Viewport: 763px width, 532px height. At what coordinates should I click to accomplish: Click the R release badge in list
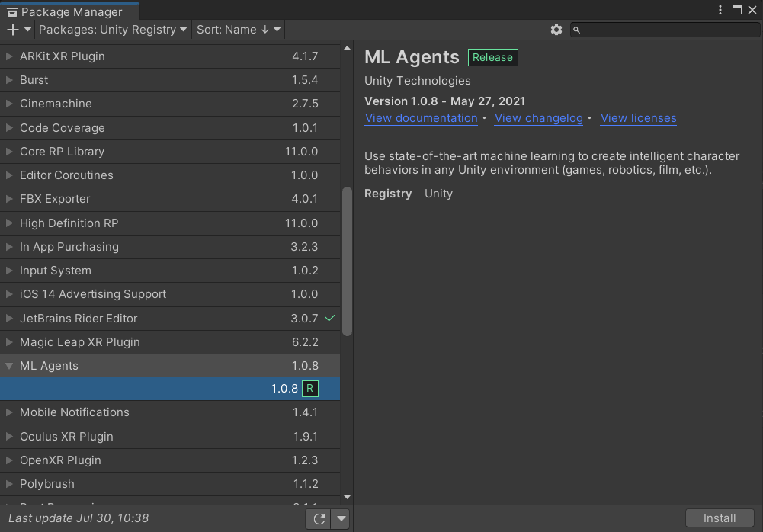click(x=310, y=389)
